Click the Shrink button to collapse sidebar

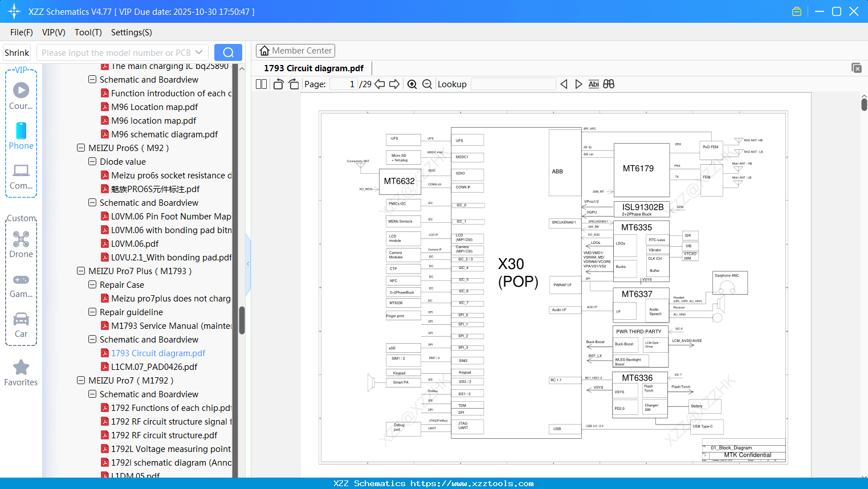click(x=17, y=52)
